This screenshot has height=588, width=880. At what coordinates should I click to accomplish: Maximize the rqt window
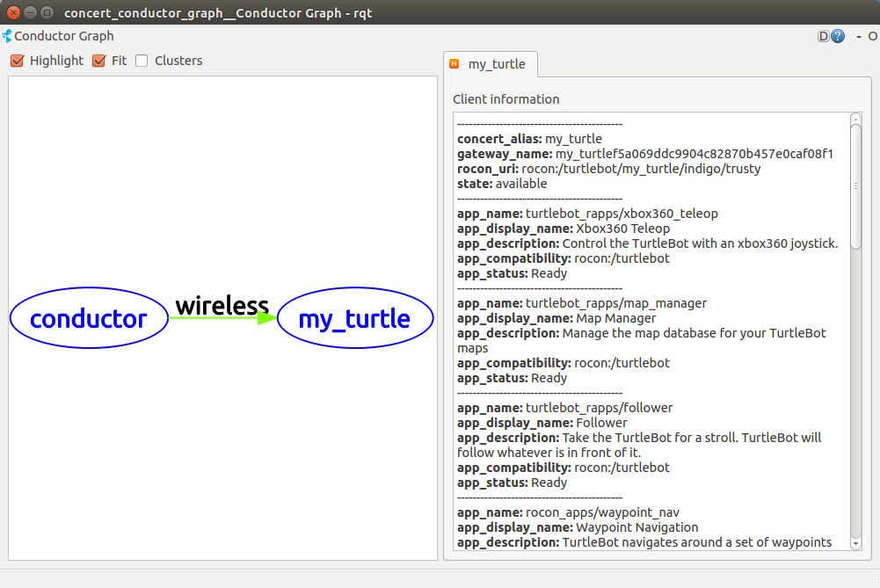47,12
